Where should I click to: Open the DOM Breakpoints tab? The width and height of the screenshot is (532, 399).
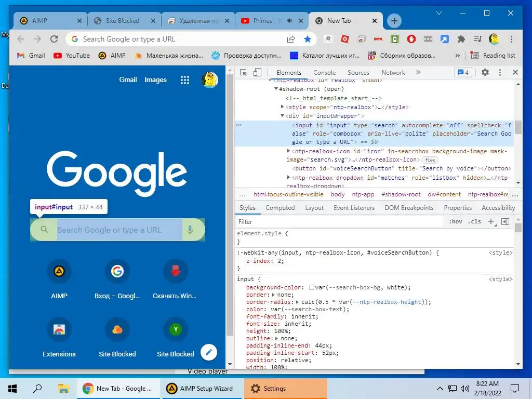[x=409, y=208]
